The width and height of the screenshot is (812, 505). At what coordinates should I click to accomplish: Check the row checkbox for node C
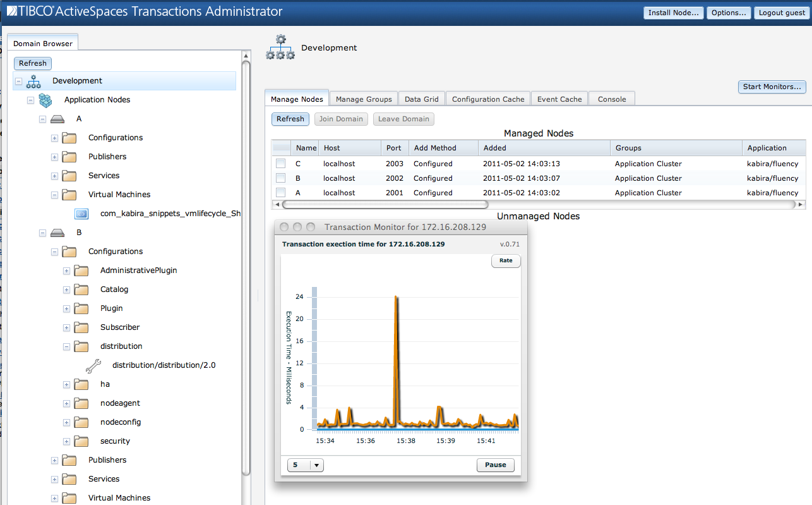pyautogui.click(x=280, y=163)
